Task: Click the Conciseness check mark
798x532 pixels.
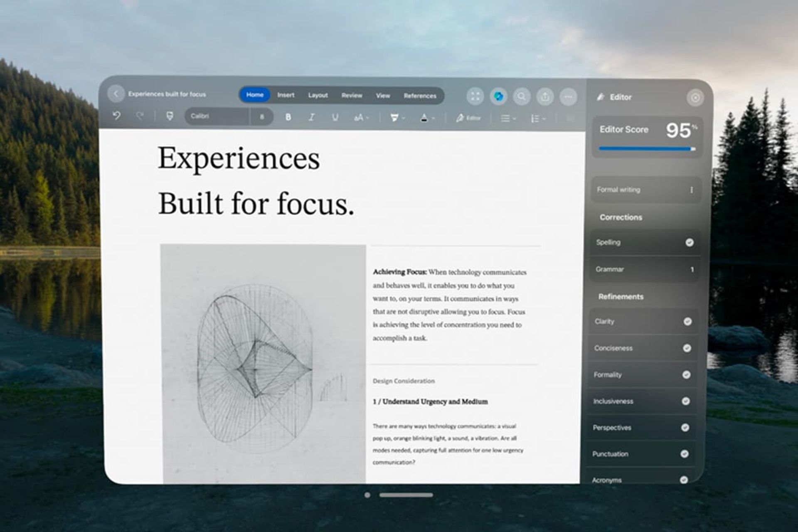Action: point(687,348)
